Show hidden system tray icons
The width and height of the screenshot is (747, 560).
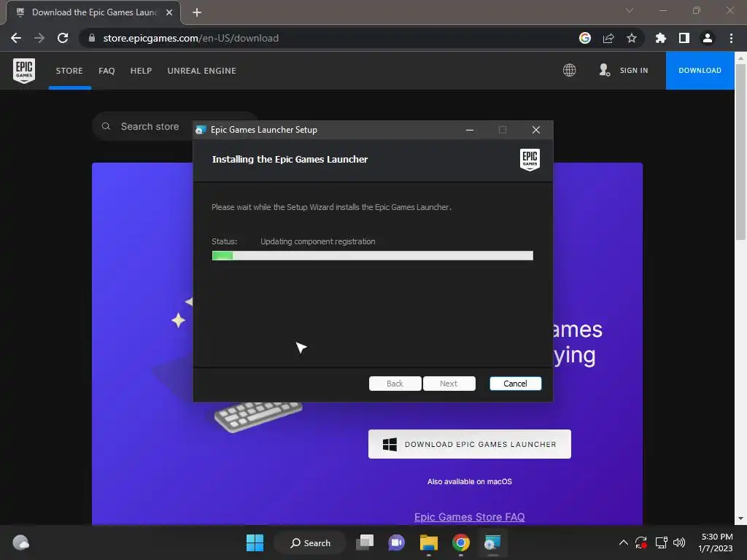[x=623, y=542]
